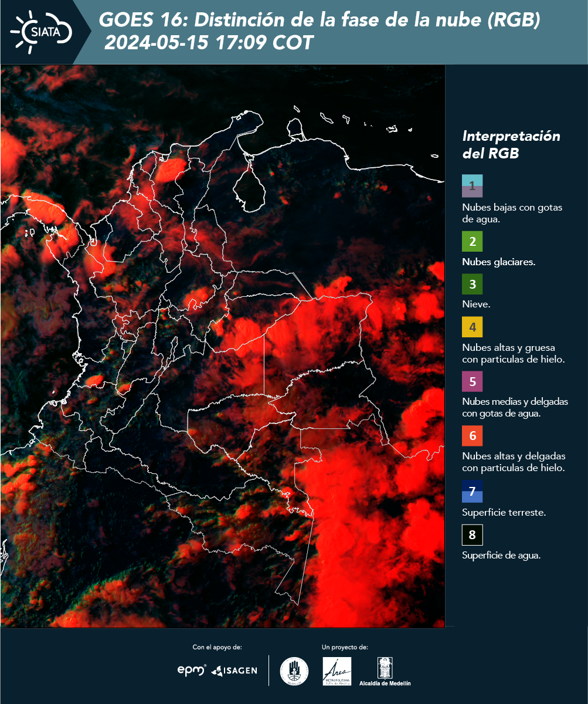The width and height of the screenshot is (588, 704).
Task: Click the label 'Nubes altas y delgadas con particulas de hielo.'
Action: click(x=514, y=462)
